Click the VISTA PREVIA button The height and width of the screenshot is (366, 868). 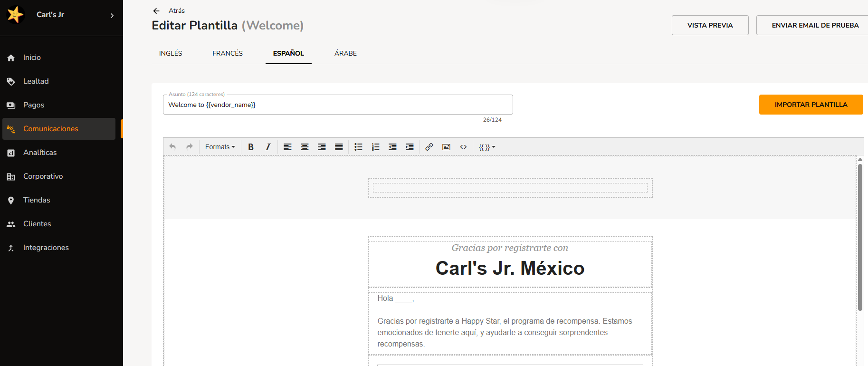pos(710,25)
